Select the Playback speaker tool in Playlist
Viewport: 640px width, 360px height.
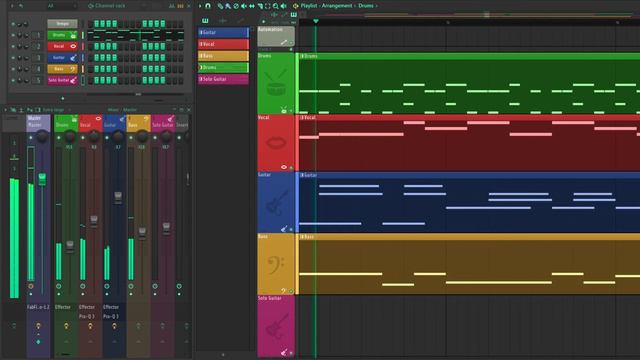(284, 6)
